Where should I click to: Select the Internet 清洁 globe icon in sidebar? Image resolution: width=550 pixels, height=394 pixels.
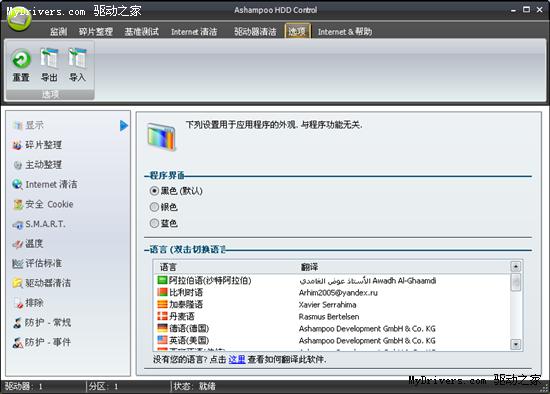pyautogui.click(x=17, y=184)
